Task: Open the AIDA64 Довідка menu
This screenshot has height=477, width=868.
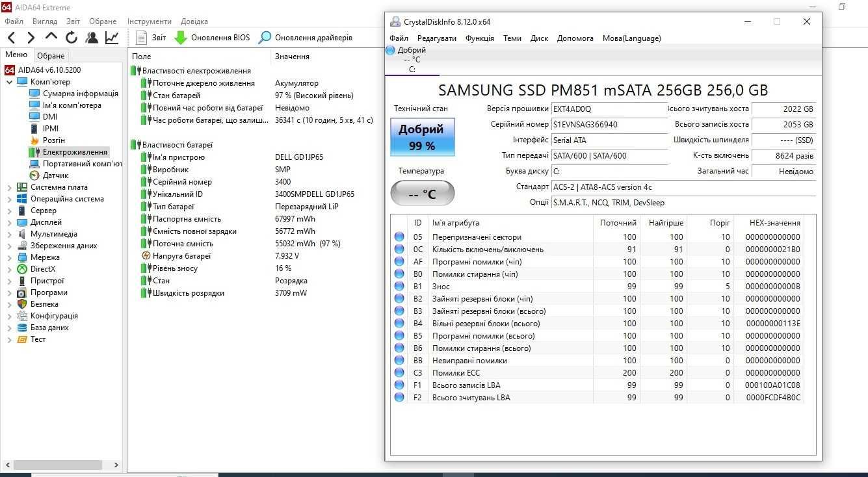Action: pos(194,21)
